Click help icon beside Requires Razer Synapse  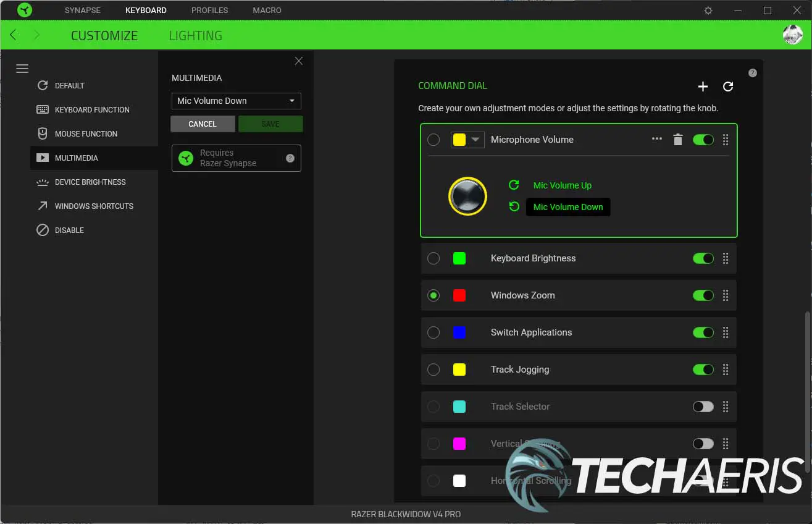point(290,158)
